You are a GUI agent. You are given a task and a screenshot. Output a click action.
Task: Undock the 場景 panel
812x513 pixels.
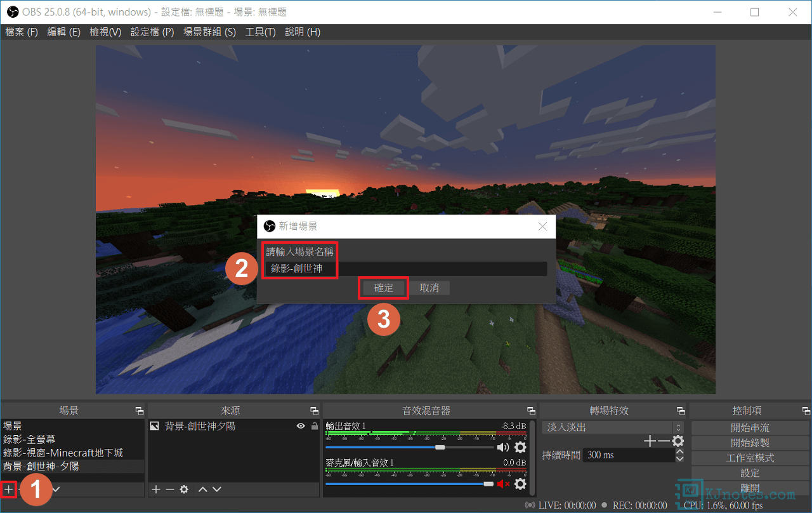click(x=140, y=411)
